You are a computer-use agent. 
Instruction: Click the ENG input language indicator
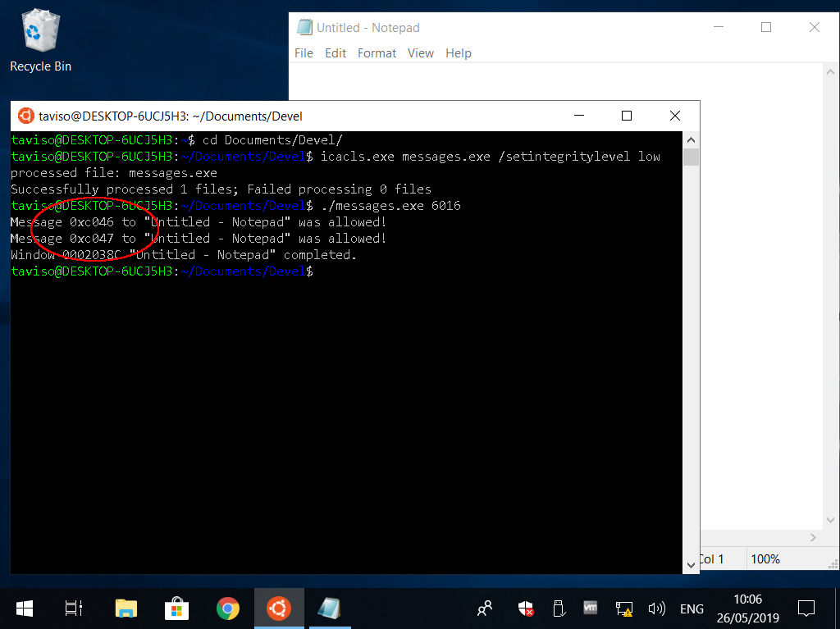click(x=692, y=608)
